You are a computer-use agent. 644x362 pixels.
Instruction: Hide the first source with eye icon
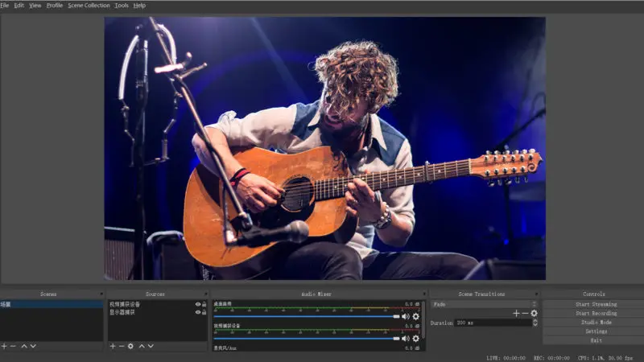197,305
